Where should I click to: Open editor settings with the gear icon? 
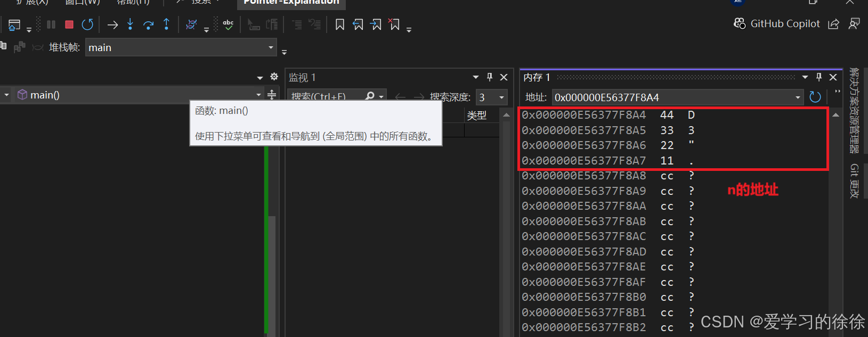coord(274,77)
